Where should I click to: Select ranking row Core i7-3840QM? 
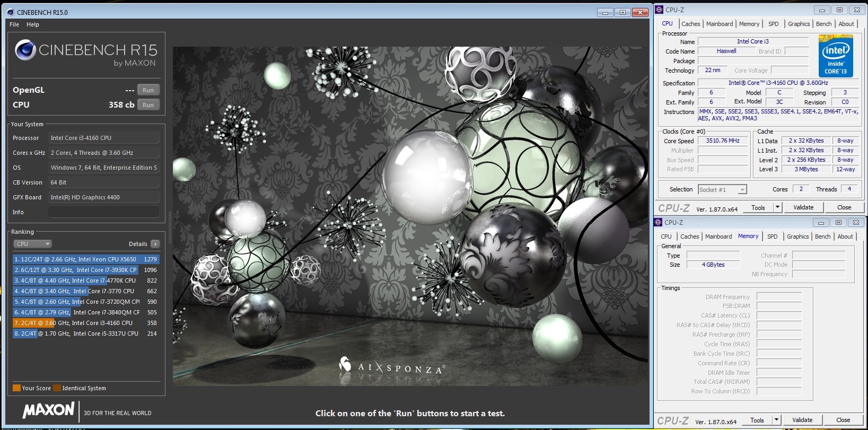(x=86, y=312)
